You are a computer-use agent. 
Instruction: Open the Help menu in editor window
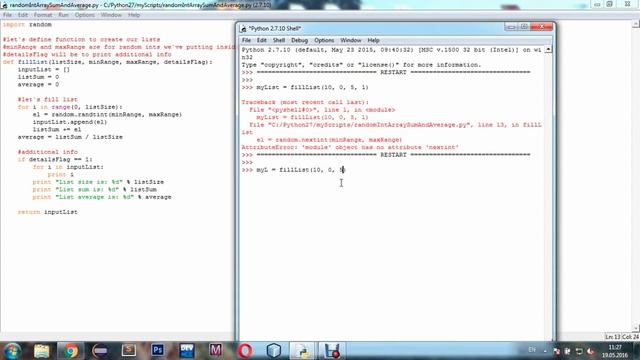134,15
